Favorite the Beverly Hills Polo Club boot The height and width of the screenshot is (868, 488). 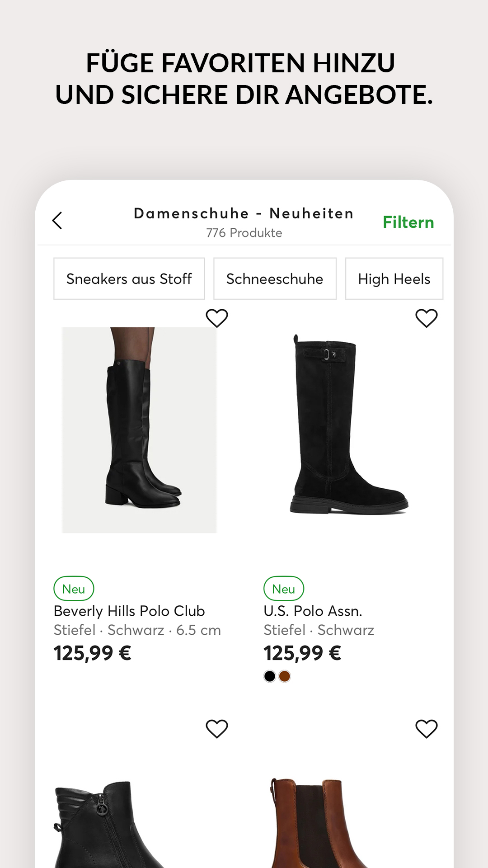pyautogui.click(x=217, y=318)
